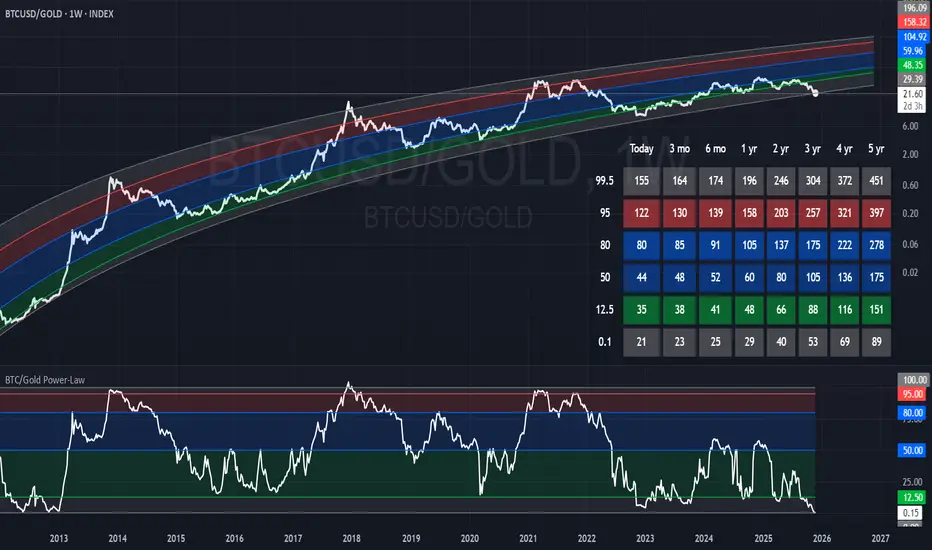Click the 99.5 percentile row label

click(604, 181)
